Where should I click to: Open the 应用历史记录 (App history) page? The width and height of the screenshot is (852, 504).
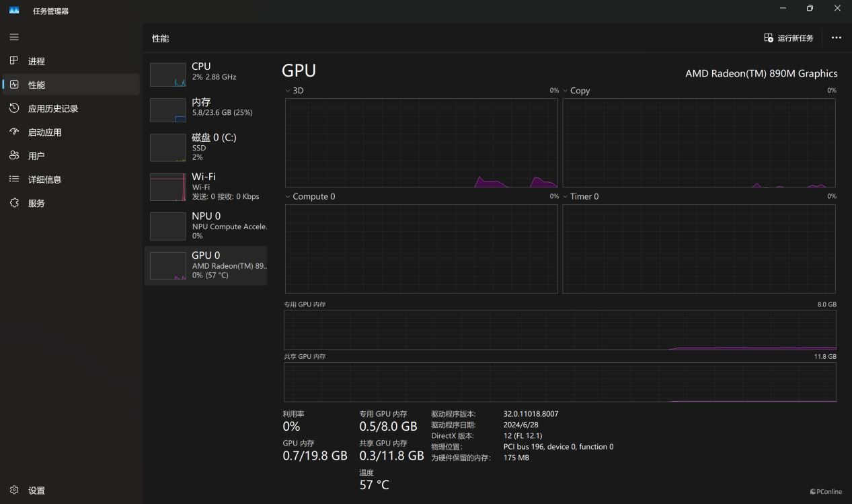click(71, 108)
